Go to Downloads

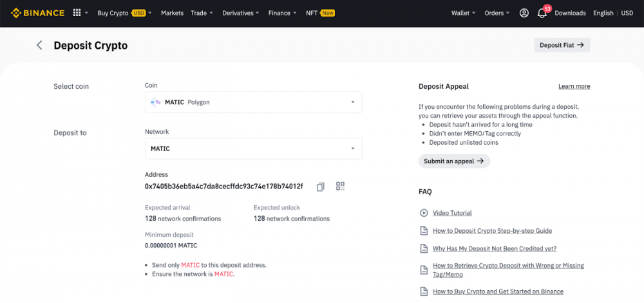tap(570, 13)
